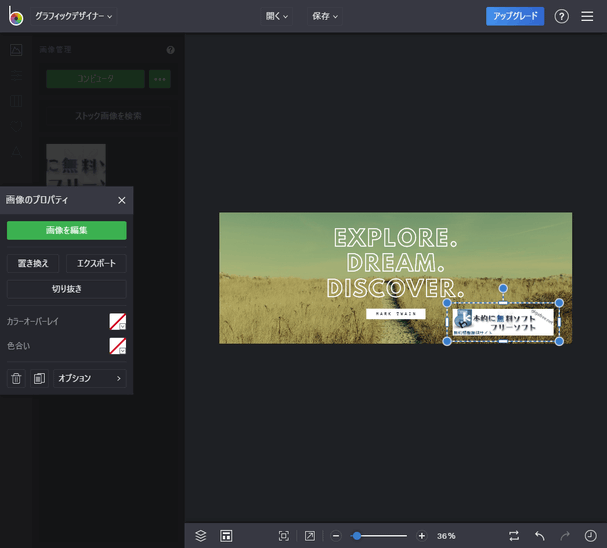Open the help question mark icon
The height and width of the screenshot is (548, 607).
click(561, 16)
